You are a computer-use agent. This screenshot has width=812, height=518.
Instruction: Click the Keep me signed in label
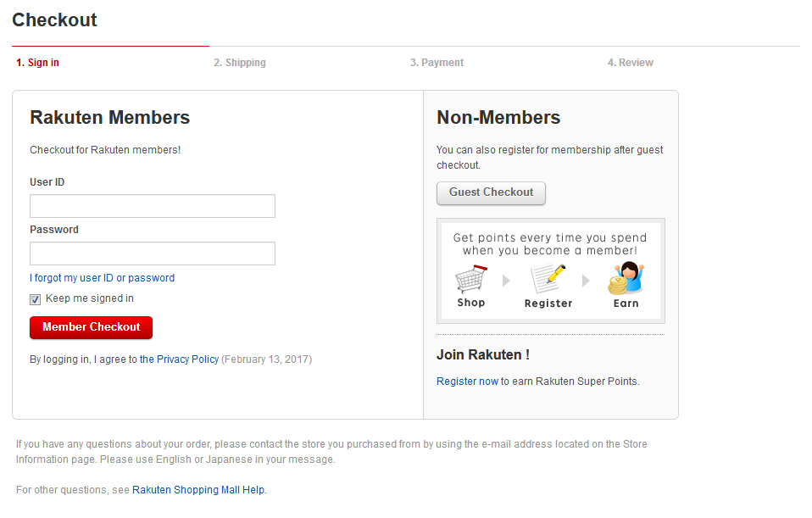click(x=90, y=299)
